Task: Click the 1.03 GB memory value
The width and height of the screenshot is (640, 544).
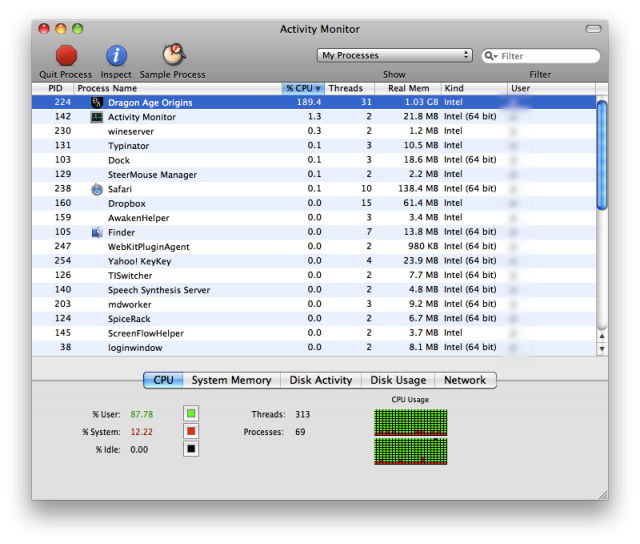Action: pyautogui.click(x=421, y=102)
